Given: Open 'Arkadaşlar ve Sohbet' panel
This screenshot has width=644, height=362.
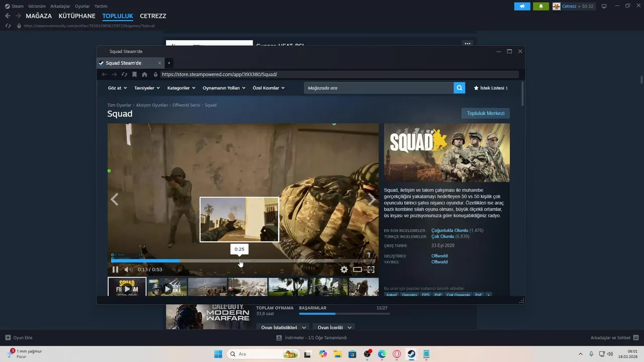Looking at the screenshot, I should tap(614, 338).
